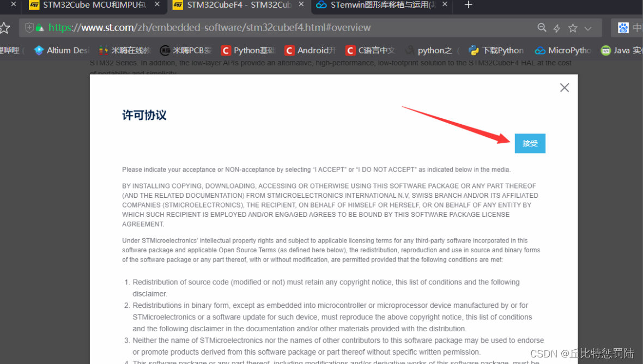Click the MicroPython cloud icon
643x364 pixels.
click(540, 51)
